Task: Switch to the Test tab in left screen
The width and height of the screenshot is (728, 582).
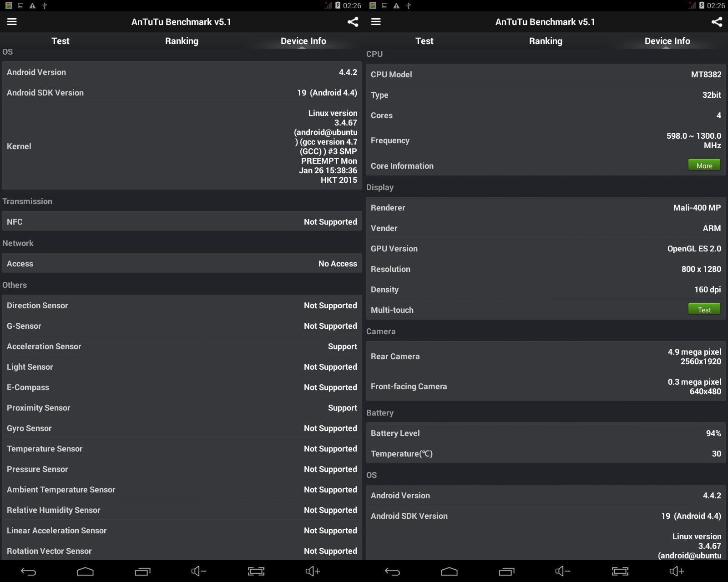Action: coord(61,41)
